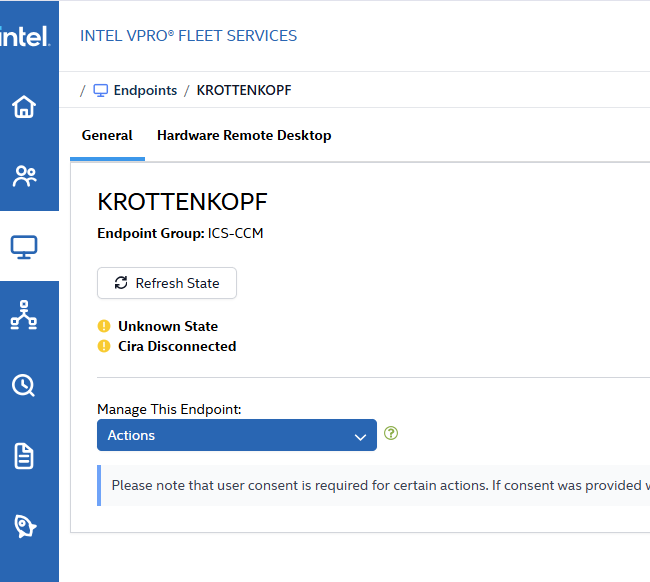Screen dimensions: 650x582
Task: Open the clock search history icon in sidebar
Action: tap(24, 386)
